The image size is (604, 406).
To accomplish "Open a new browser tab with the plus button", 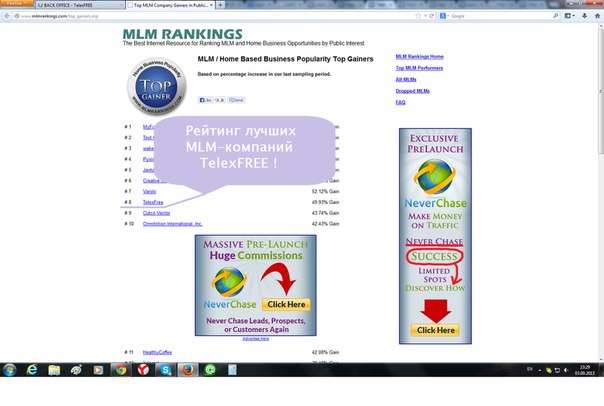I will point(220,5).
